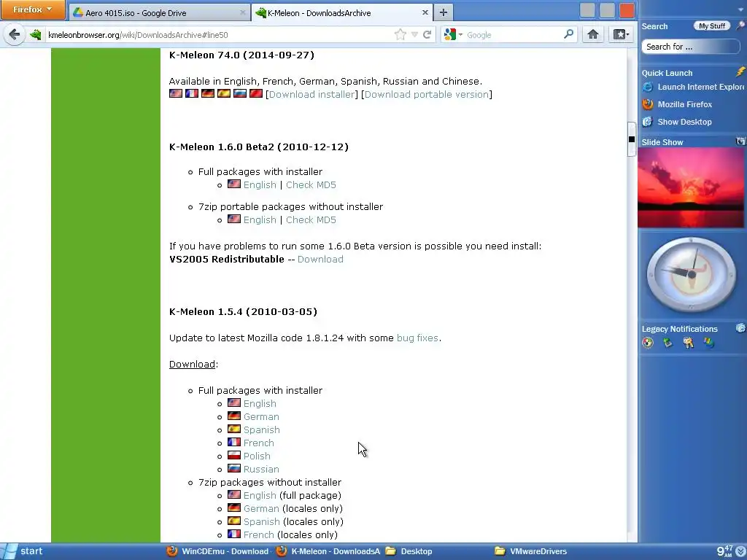747x560 pixels.
Task: Click German installer link for K-Meleon 1.5.4
Action: coord(261,416)
